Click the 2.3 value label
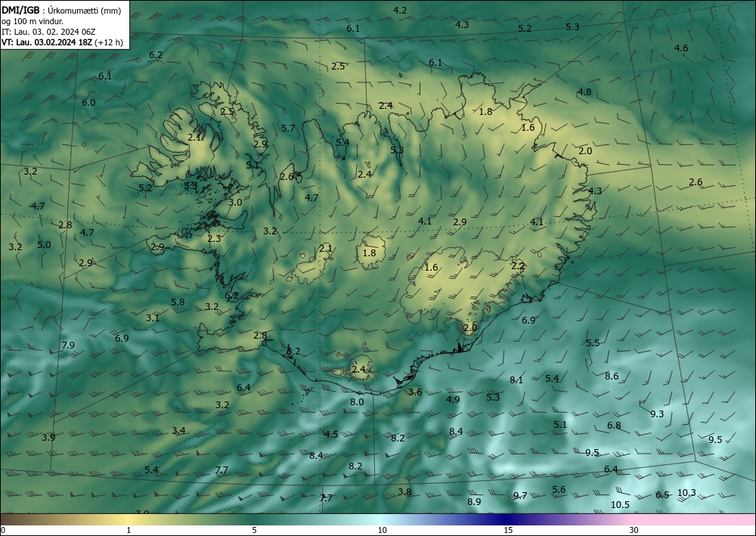Image resolution: width=756 pixels, height=536 pixels. coord(214,239)
